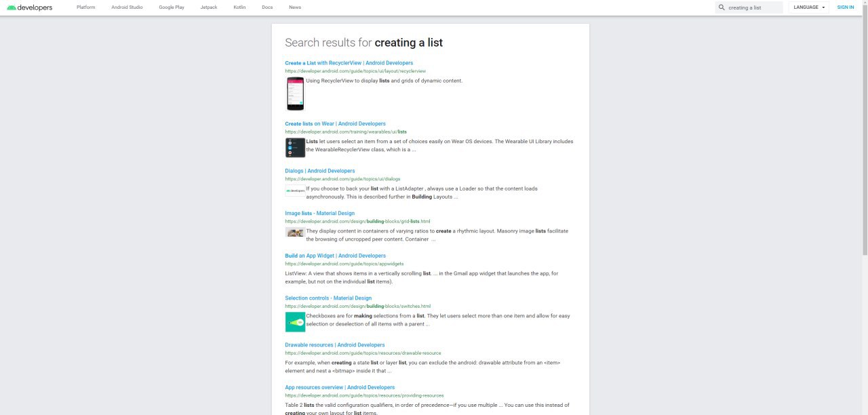Click the grid-lists.html URL
The height and width of the screenshot is (415, 868).
tap(357, 221)
